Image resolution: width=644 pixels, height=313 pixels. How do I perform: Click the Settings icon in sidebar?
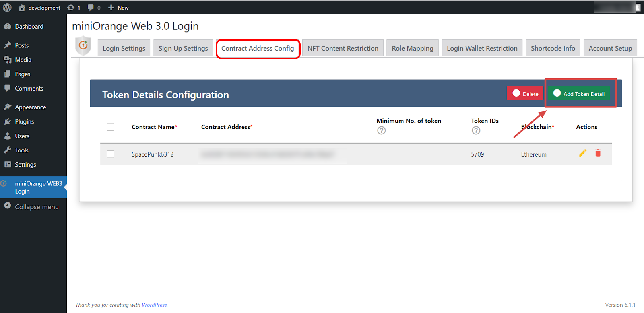(x=7, y=164)
